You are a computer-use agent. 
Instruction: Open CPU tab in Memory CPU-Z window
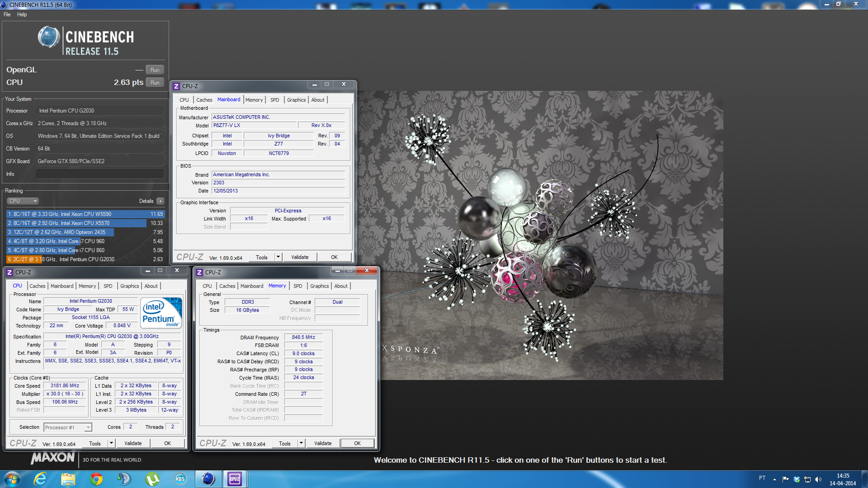[x=207, y=286]
